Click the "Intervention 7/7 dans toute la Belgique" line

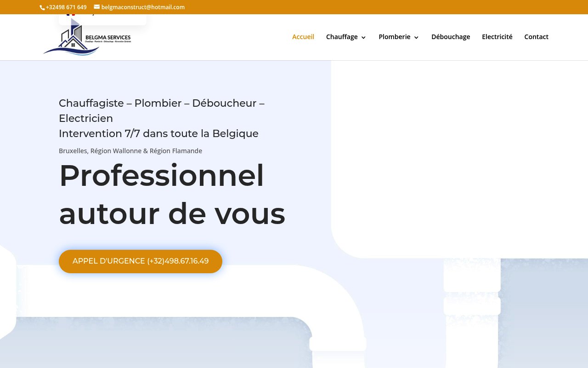tap(158, 133)
